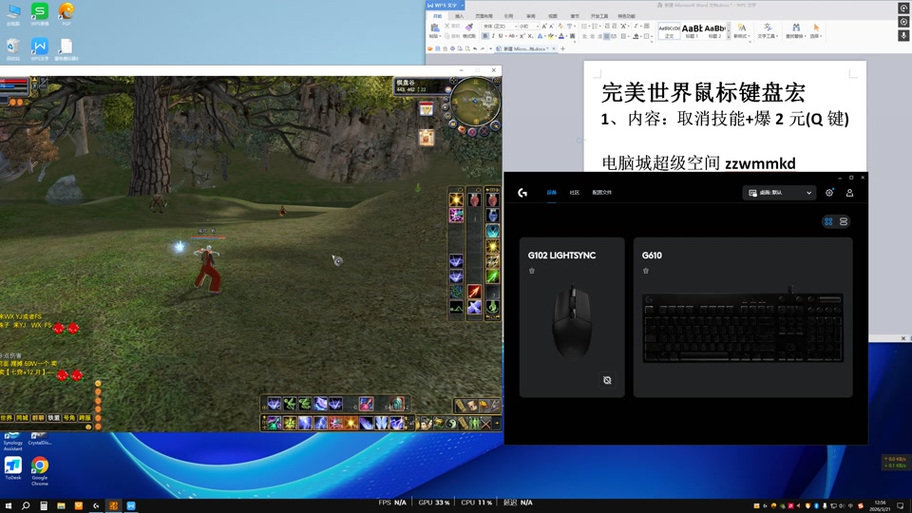Open the first tab in WPS ribbon
The width and height of the screenshot is (912, 513).
pos(437,16)
